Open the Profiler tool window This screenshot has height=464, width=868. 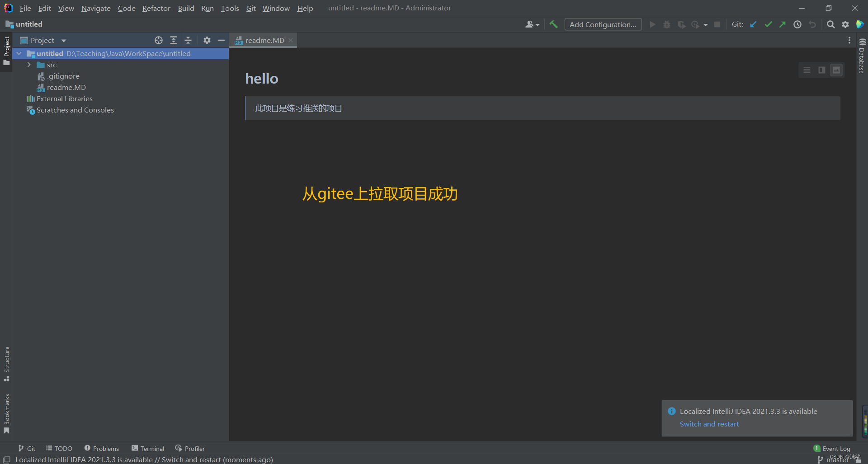(190, 448)
